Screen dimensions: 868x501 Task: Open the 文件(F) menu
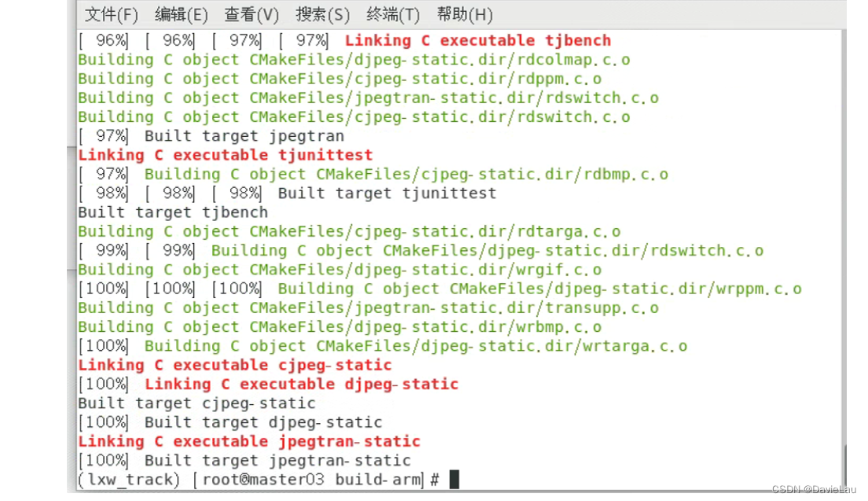pos(110,14)
